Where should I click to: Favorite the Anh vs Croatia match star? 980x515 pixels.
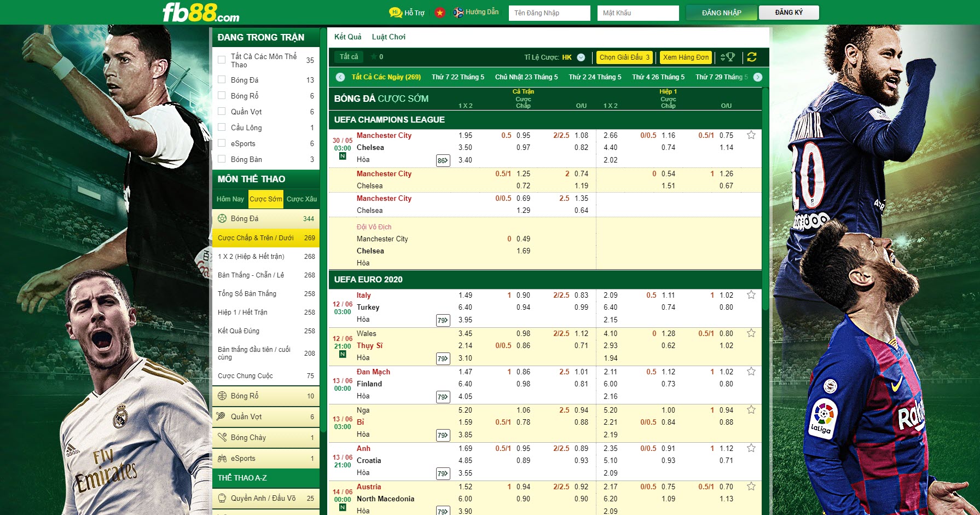pyautogui.click(x=751, y=448)
